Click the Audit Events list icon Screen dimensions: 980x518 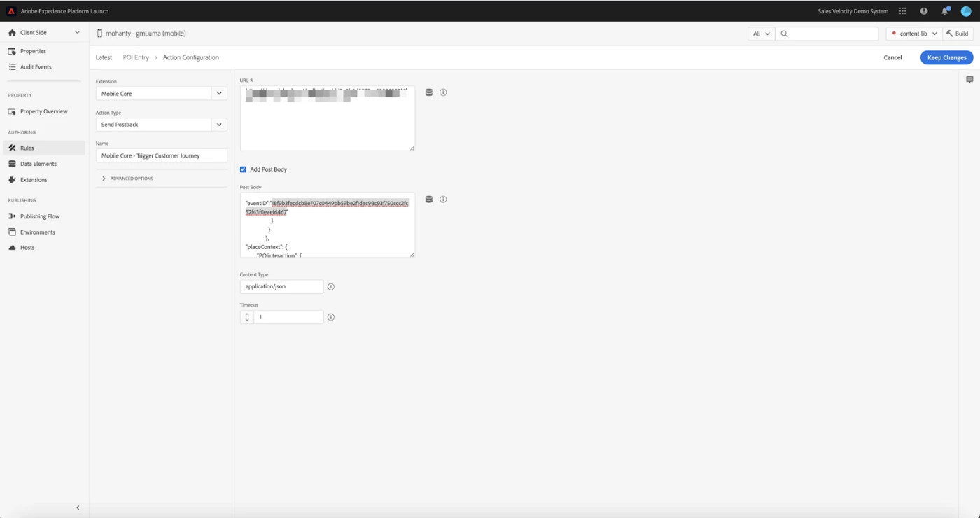(12, 67)
